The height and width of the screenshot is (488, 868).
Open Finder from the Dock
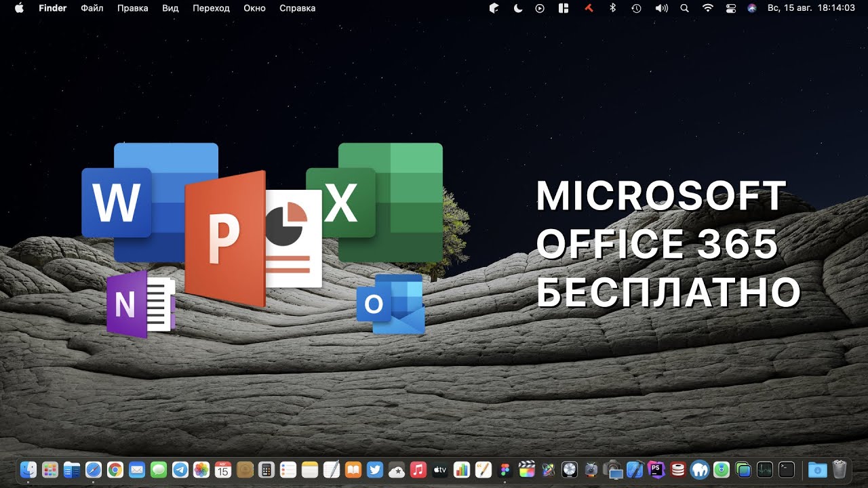tap(28, 469)
